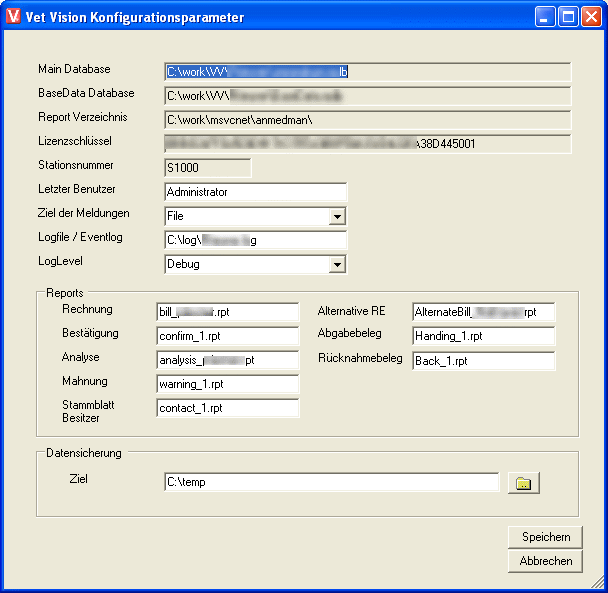Edit the Abgabebeleg field Handing_1.rpt
Screen dimensions: 608x593
coord(484,336)
